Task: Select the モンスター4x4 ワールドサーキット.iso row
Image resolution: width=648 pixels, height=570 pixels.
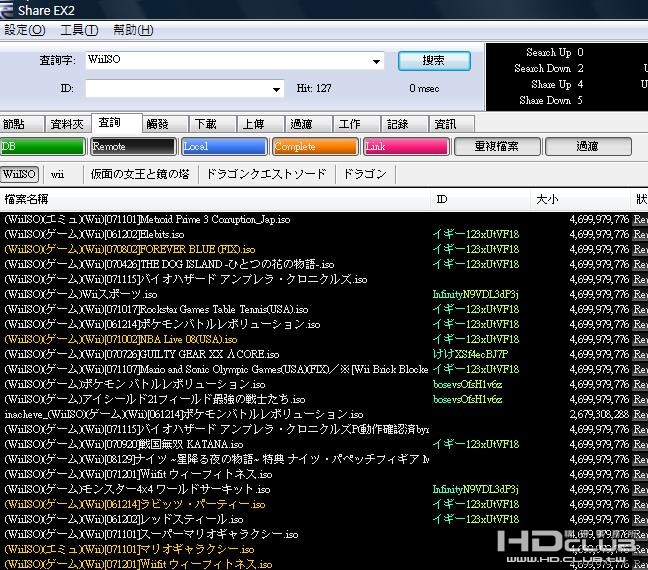Action: pyautogui.click(x=324, y=489)
